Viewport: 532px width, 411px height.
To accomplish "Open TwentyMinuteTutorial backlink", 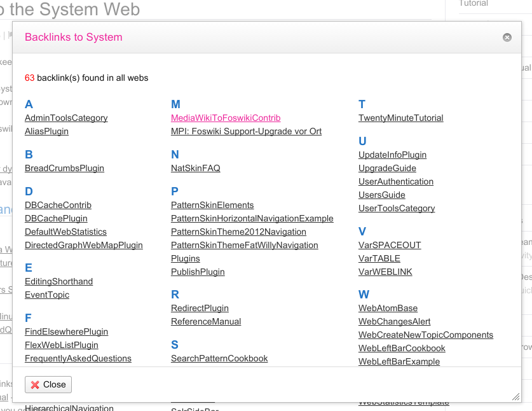I will tap(400, 118).
